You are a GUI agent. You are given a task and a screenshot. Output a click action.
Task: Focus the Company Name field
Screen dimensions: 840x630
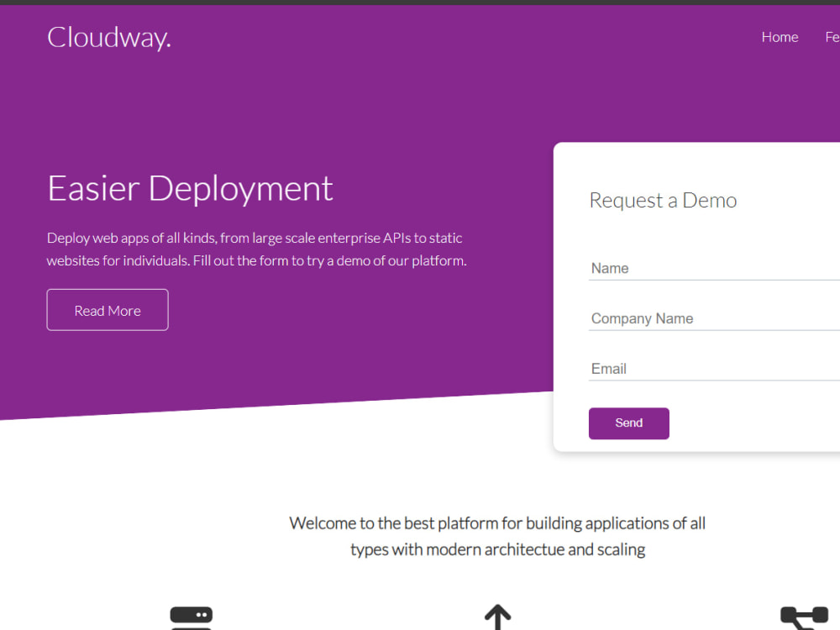coord(714,318)
